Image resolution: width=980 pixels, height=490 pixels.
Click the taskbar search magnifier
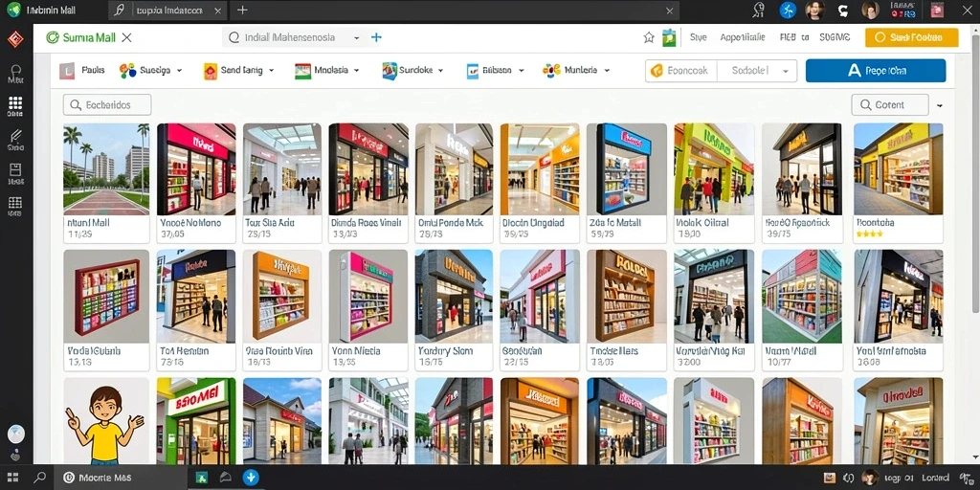tap(40, 479)
